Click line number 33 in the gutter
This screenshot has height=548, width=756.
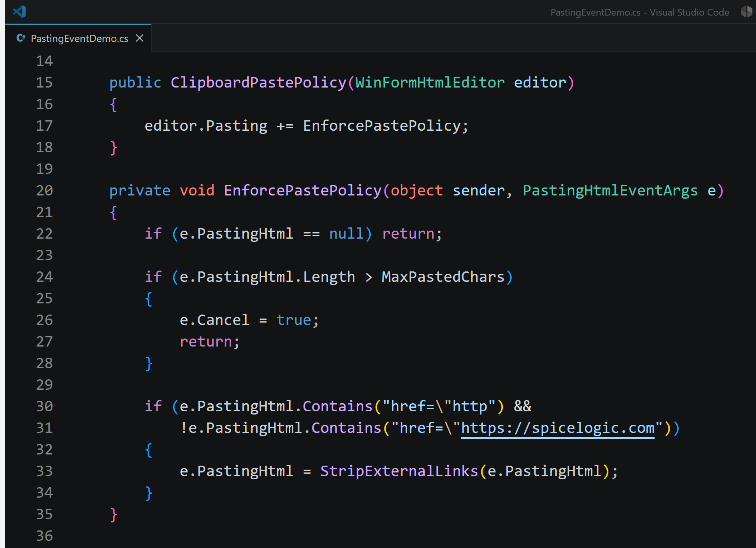[x=44, y=471]
